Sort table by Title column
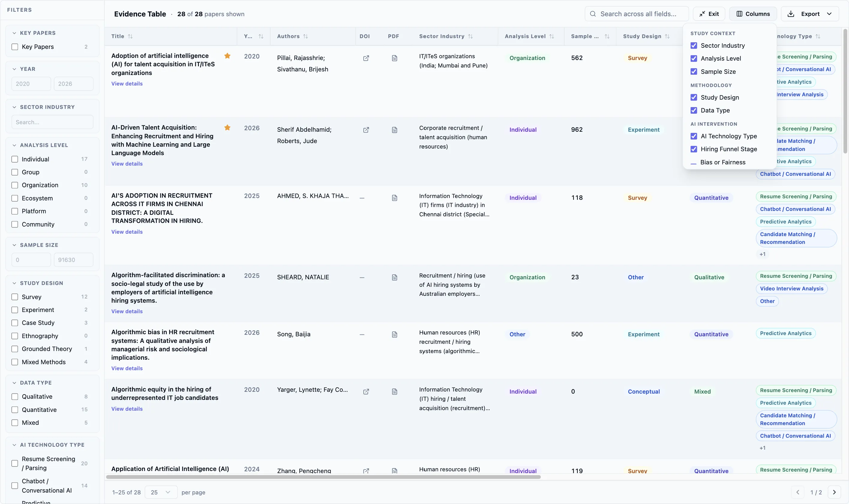Image resolution: width=849 pixels, height=504 pixels. (130, 36)
